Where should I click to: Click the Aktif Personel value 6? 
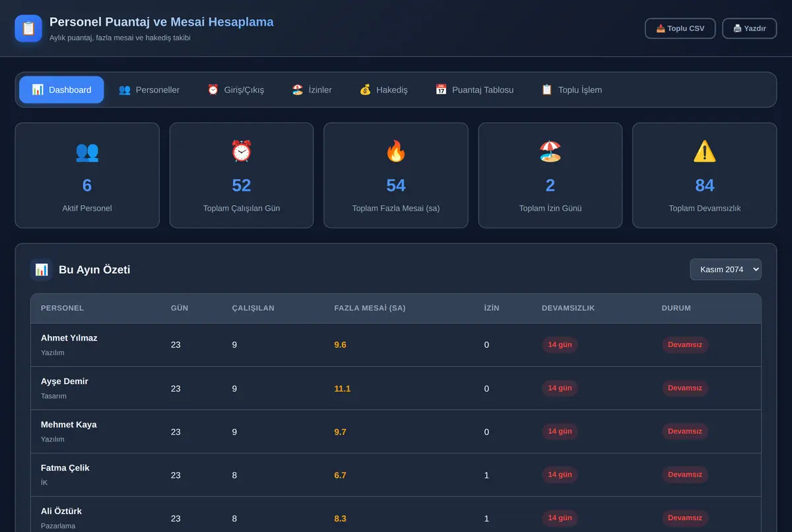(87, 185)
